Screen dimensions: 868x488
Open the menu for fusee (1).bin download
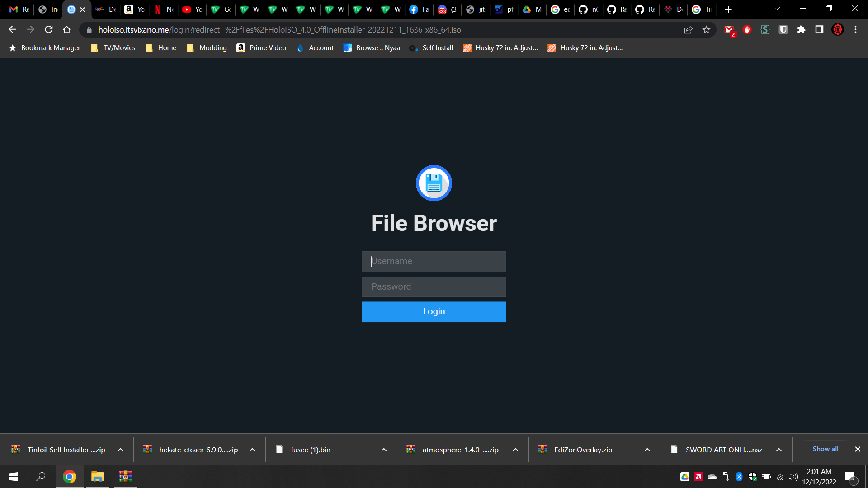384,450
